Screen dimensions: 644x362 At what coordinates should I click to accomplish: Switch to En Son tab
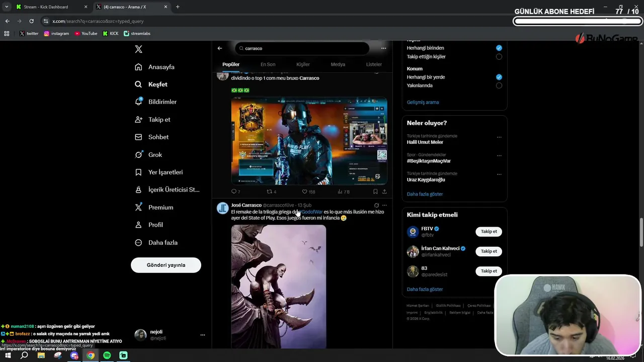click(x=268, y=64)
